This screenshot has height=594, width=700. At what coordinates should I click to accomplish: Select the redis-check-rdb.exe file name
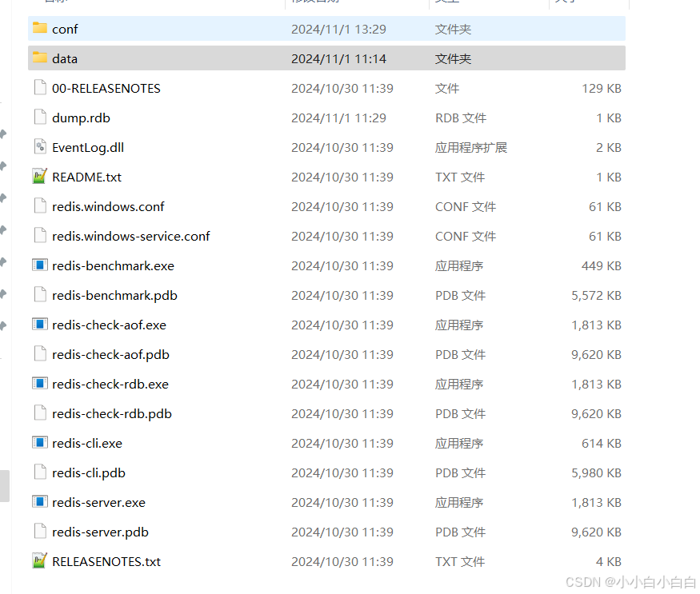point(110,385)
